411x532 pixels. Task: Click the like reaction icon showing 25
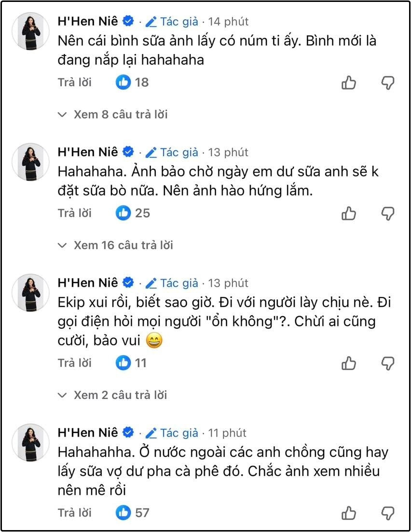tap(124, 213)
